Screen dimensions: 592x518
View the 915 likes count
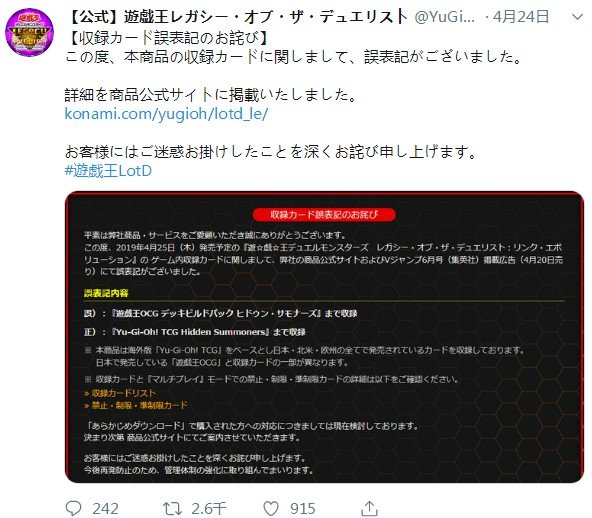click(x=303, y=509)
